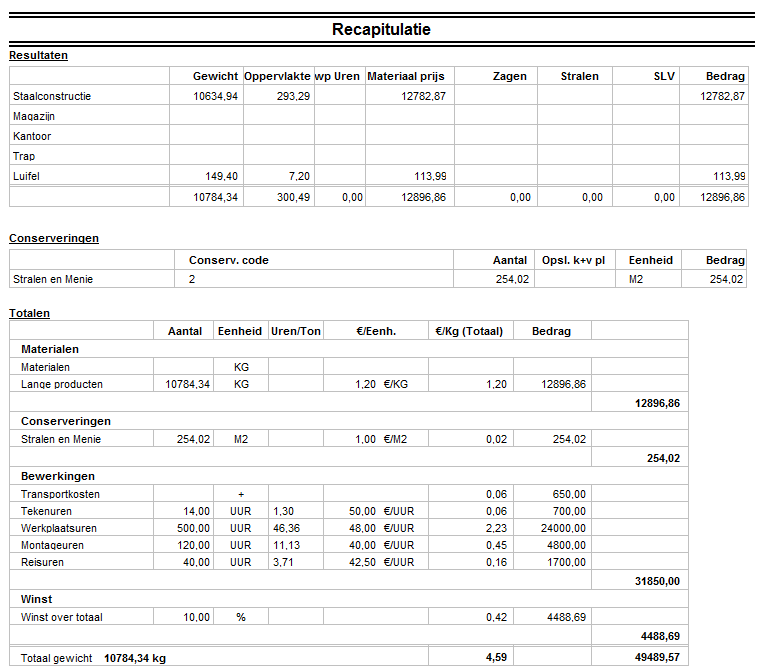Click the Luifel surface value 7,20
The width and height of the screenshot is (762, 668).
pyautogui.click(x=299, y=176)
